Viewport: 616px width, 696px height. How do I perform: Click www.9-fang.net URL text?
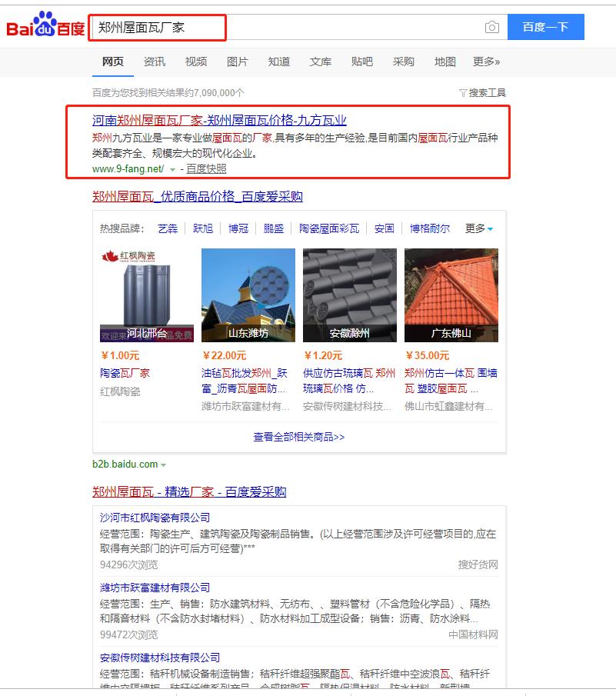[128, 168]
